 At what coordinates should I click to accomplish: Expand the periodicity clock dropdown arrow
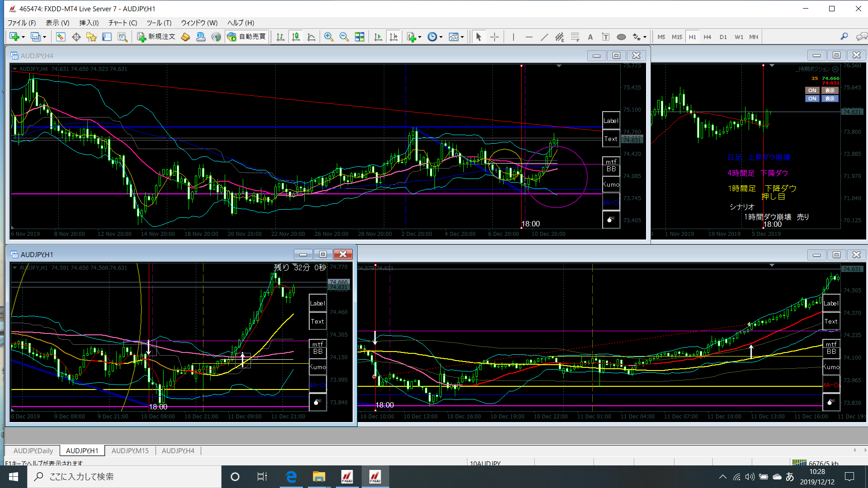[441, 37]
